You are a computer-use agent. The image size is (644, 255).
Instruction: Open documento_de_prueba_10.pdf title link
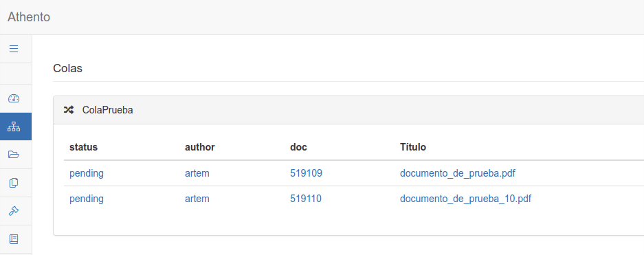(x=466, y=199)
